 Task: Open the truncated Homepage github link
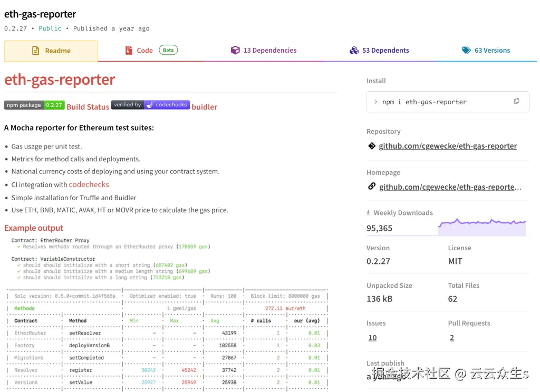450,187
